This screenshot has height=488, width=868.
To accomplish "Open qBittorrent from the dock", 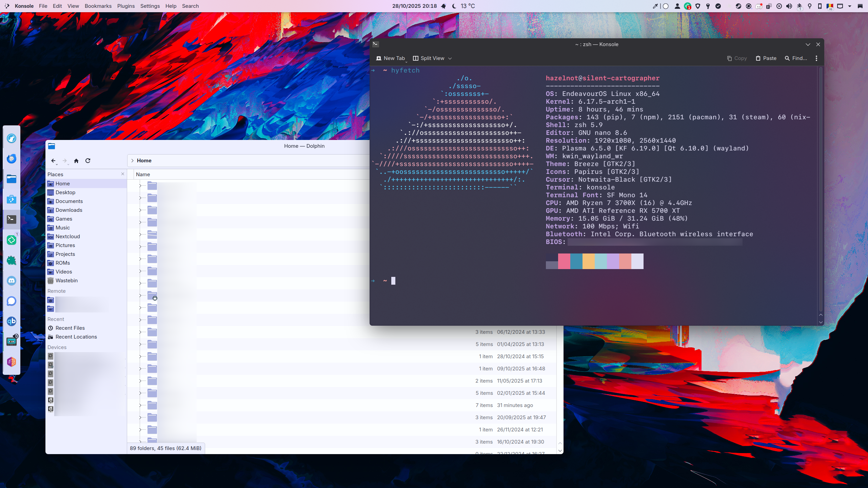I will coord(12,321).
